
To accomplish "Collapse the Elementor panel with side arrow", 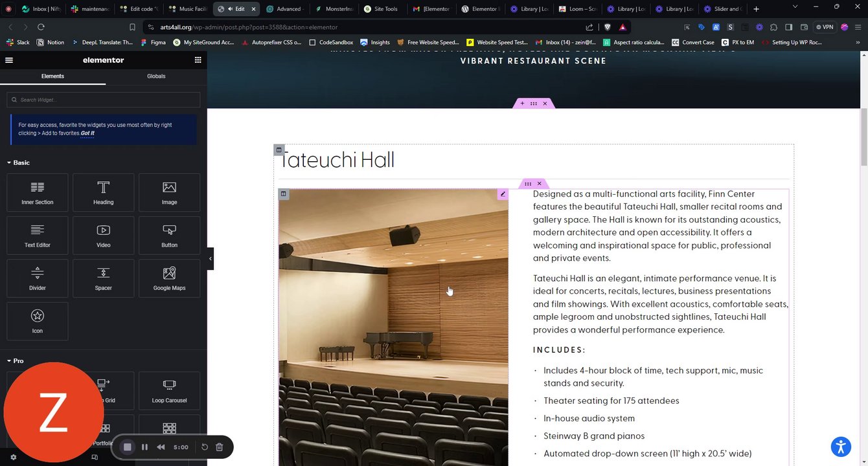I will (210, 258).
